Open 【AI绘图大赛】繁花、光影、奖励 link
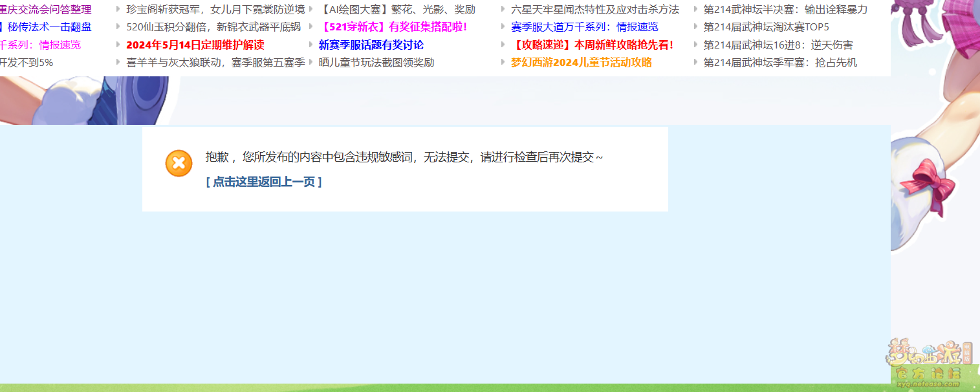The width and height of the screenshot is (980, 392). pyautogui.click(x=397, y=10)
